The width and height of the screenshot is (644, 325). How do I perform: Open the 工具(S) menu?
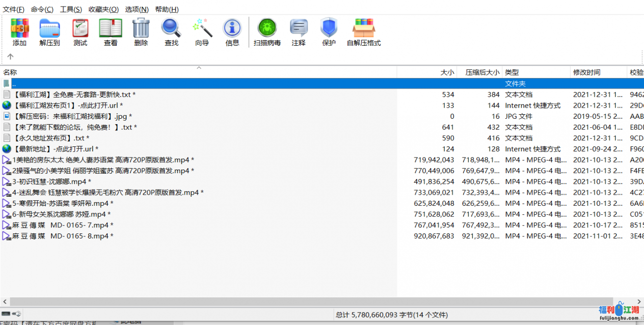point(71,9)
